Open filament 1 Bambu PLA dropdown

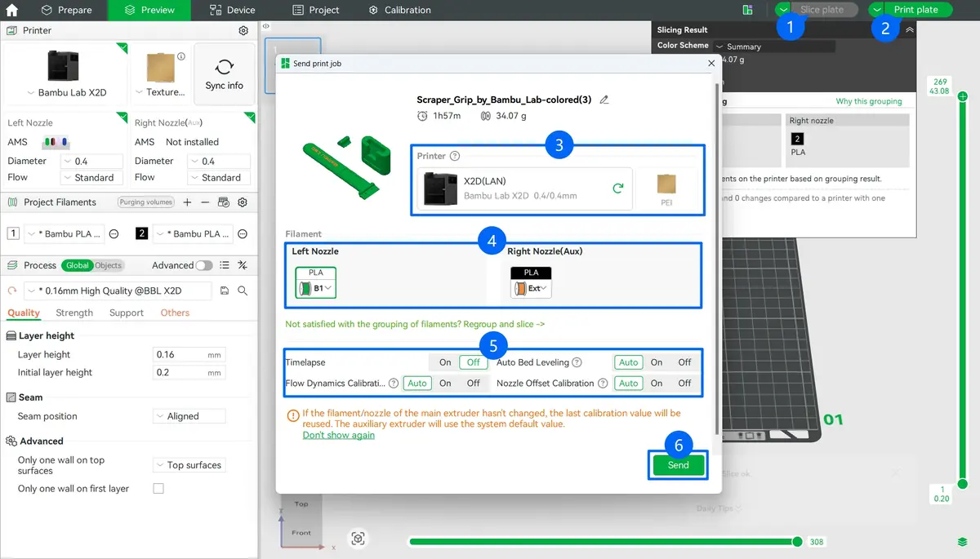65,233
